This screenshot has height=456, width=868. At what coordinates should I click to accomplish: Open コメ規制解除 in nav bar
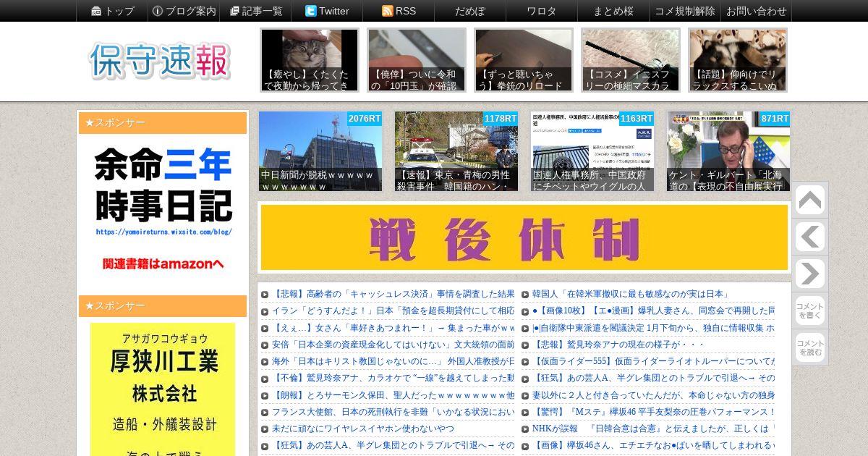[685, 11]
